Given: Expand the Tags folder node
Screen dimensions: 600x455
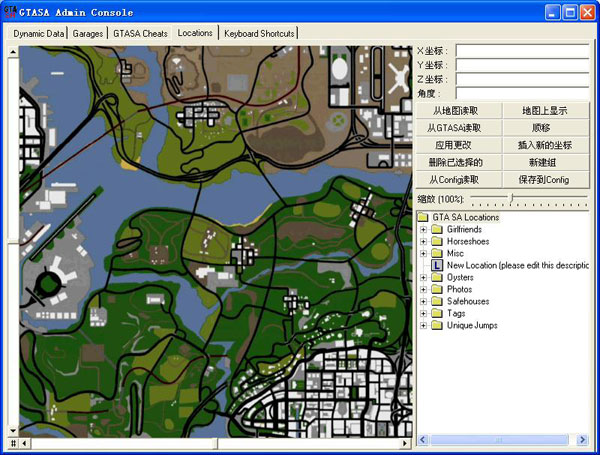Looking at the screenshot, I should [x=424, y=313].
